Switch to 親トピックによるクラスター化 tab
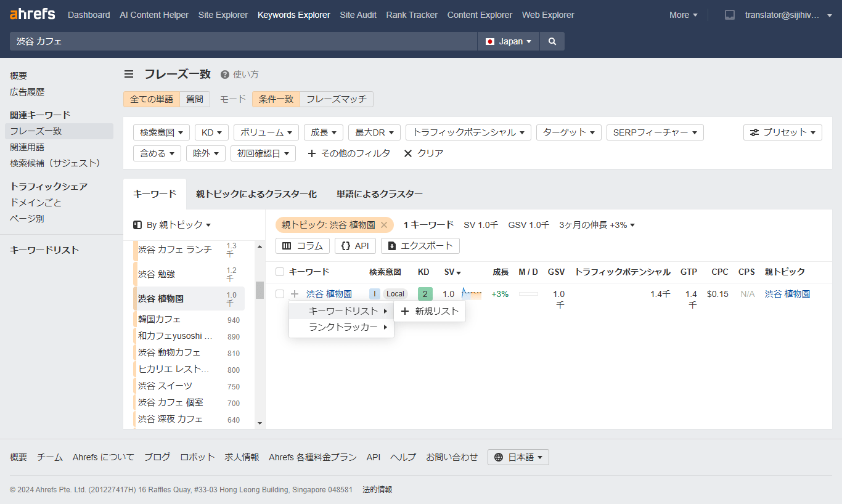 pos(255,193)
